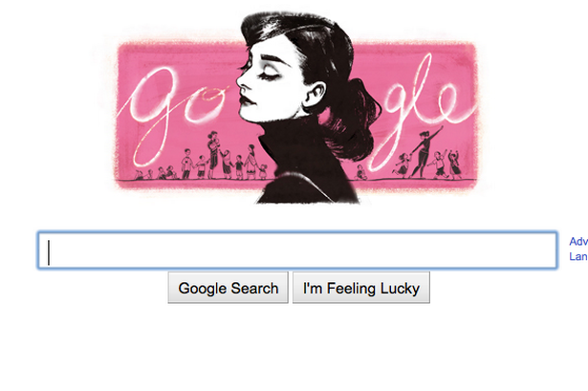Click the woman holding a baby figure
Viewport: 588px width, 391px height.
coord(213,154)
